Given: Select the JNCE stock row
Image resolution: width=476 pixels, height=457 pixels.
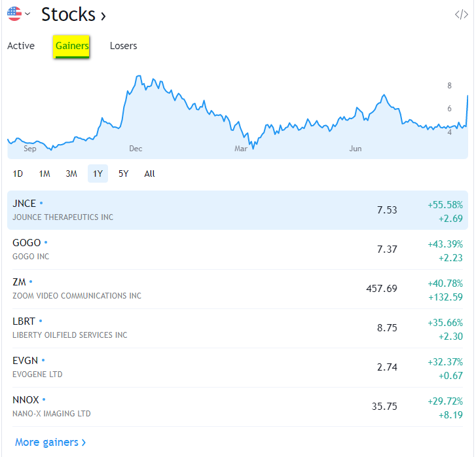Looking at the screenshot, I should click(238, 210).
